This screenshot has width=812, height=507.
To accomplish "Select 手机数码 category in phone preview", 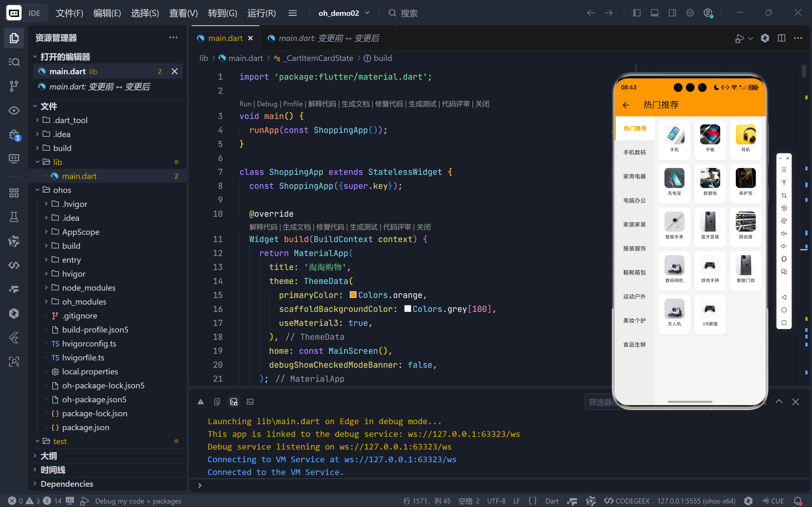I will 634,152.
